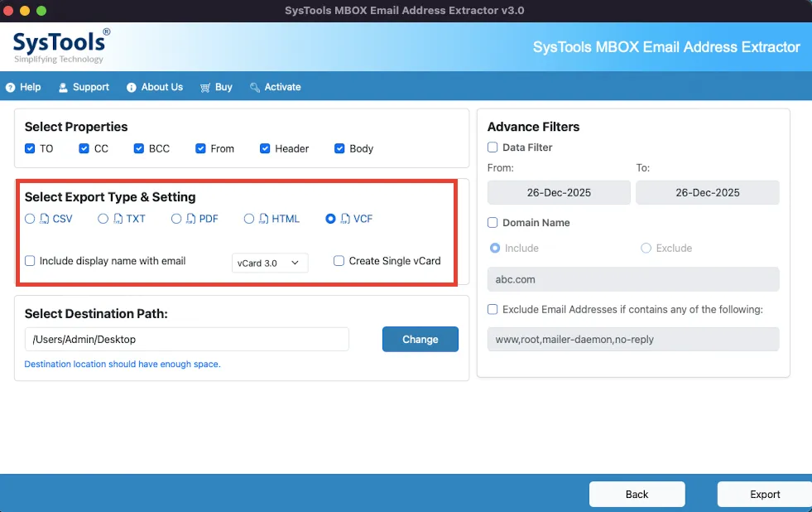Click the Help question mark icon

11,88
